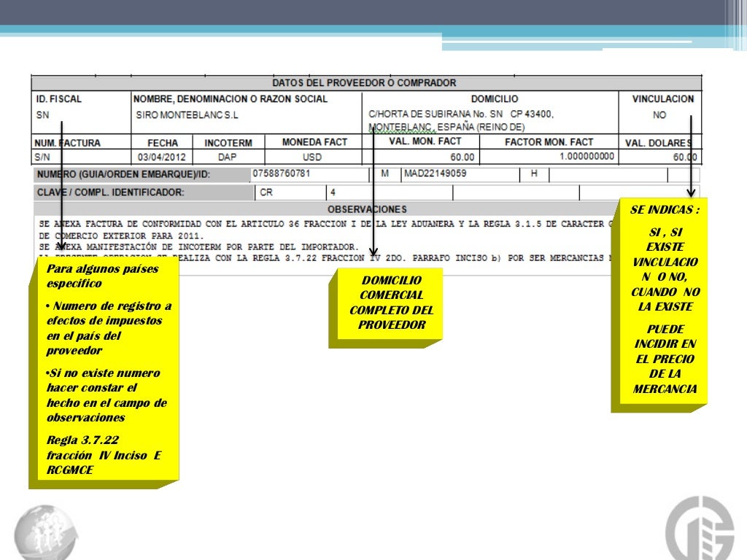Viewport: 747px width, 560px height.
Task: Select the 'NUM. FACTURA' header
Action: point(67,143)
